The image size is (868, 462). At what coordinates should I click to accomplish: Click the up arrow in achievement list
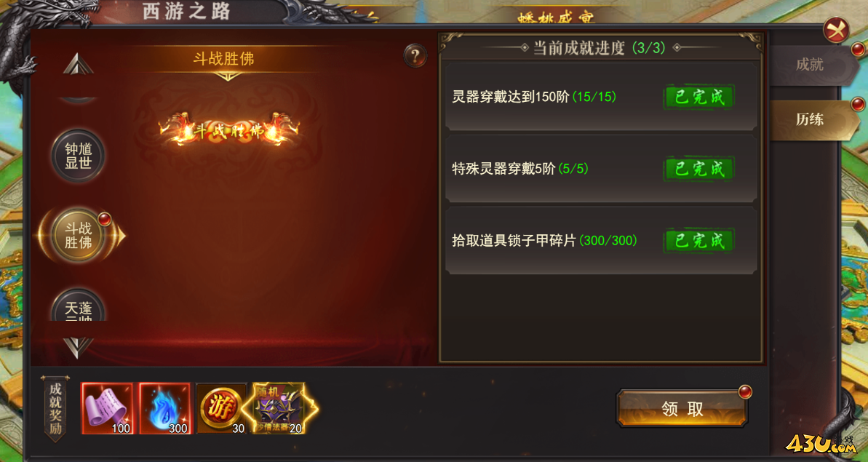point(78,64)
